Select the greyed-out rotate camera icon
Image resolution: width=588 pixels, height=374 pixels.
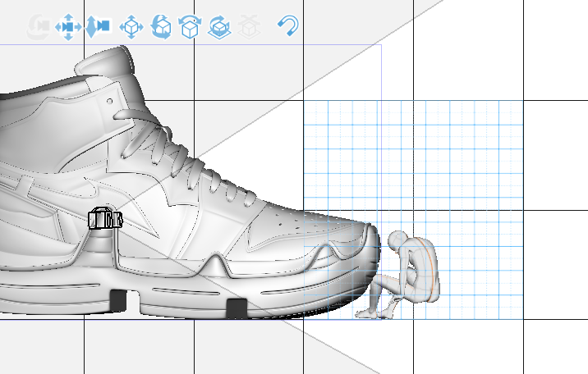pos(39,27)
